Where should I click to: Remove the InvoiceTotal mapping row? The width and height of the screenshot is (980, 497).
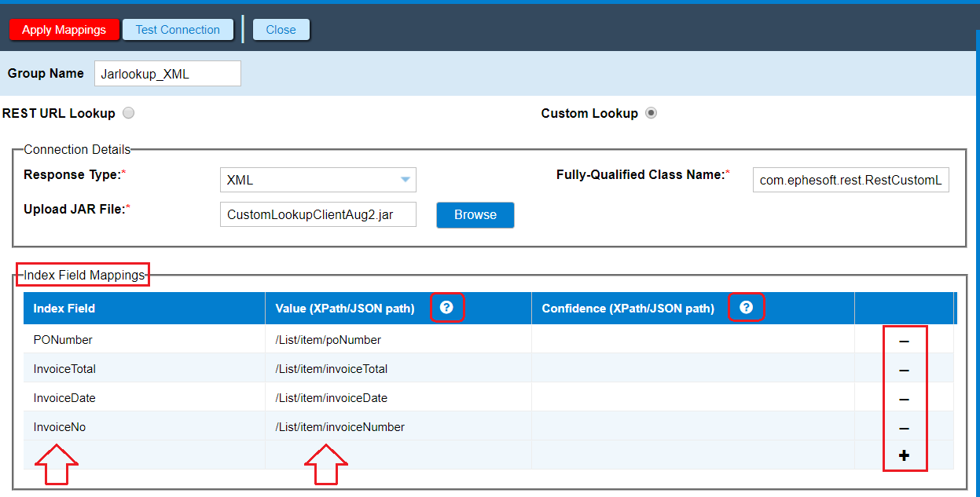[x=904, y=370]
